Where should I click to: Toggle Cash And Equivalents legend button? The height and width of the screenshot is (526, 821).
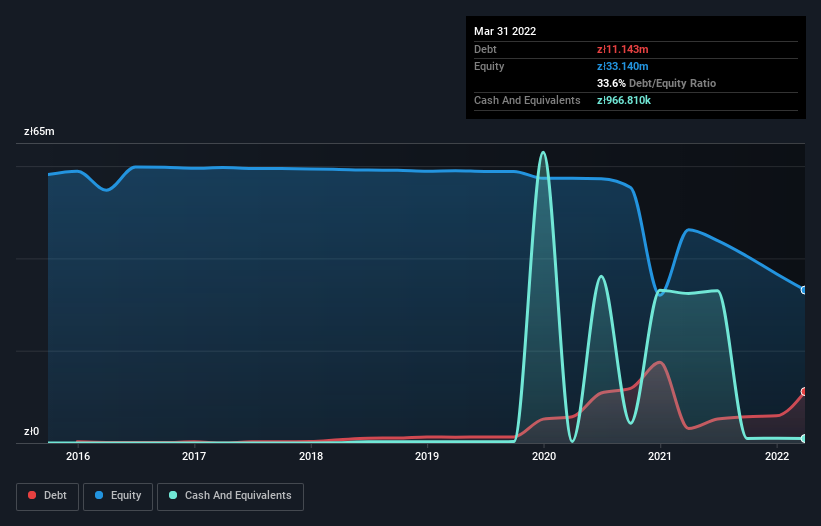pos(230,496)
